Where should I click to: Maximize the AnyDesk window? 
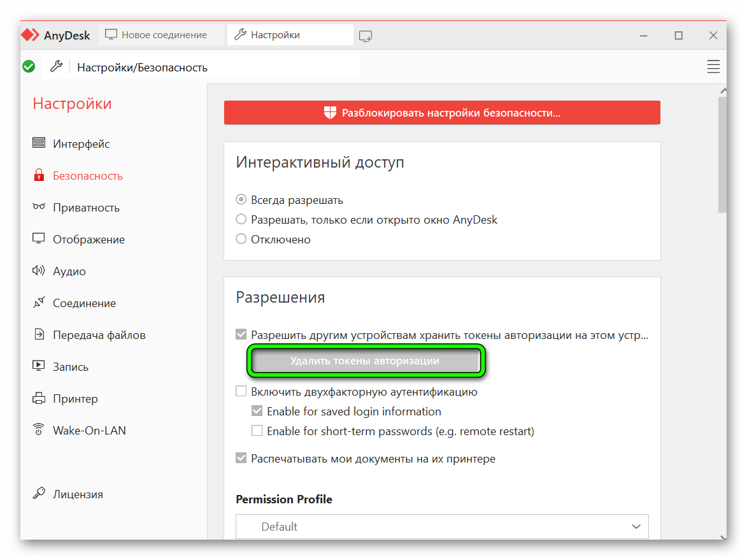(678, 35)
